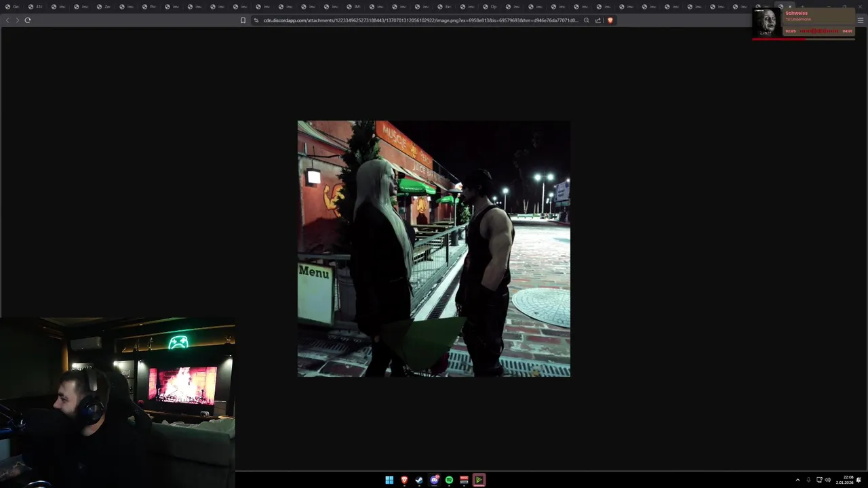Open Steam from the taskbar
Image resolution: width=868 pixels, height=488 pixels.
pos(419,480)
